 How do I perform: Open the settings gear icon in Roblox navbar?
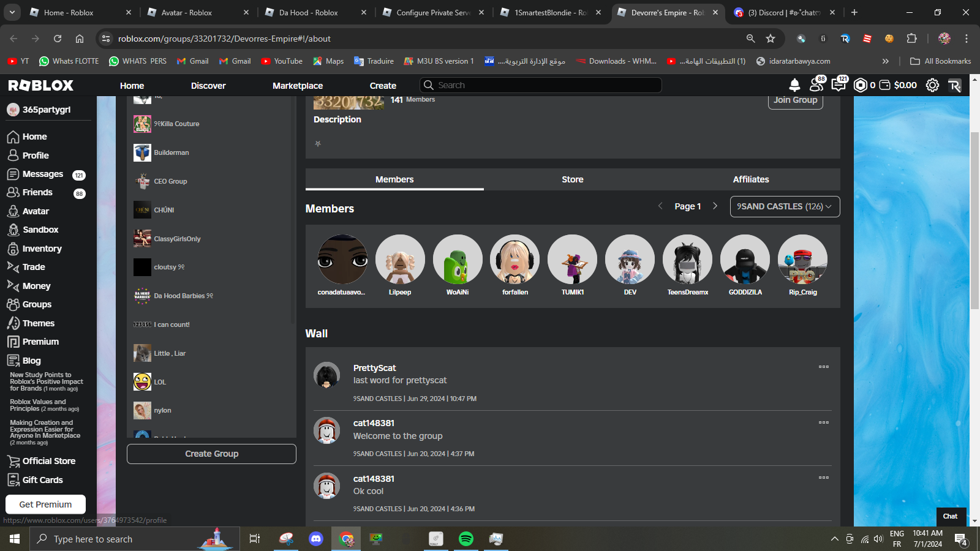932,85
